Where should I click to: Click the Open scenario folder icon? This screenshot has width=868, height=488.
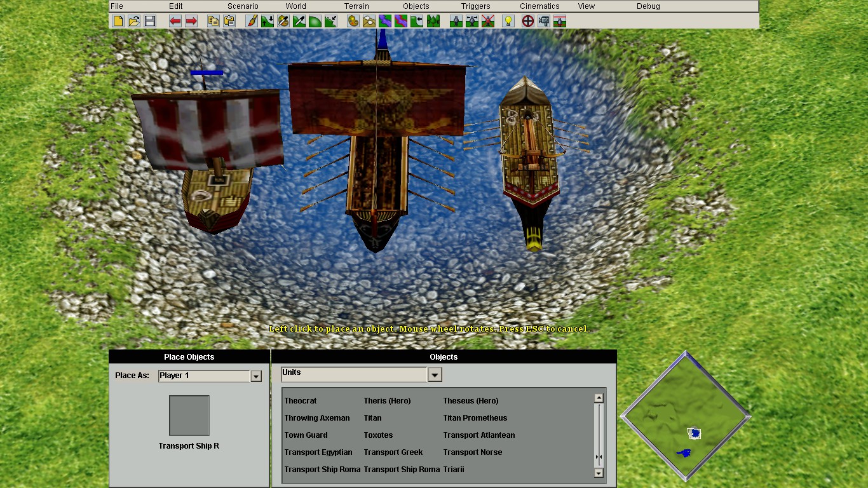[x=133, y=21]
